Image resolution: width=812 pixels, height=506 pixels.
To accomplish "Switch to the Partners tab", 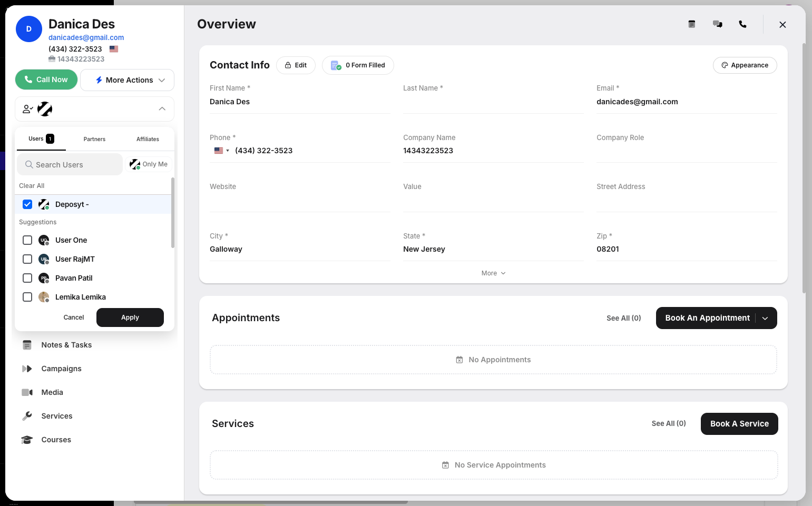I will click(x=94, y=140).
